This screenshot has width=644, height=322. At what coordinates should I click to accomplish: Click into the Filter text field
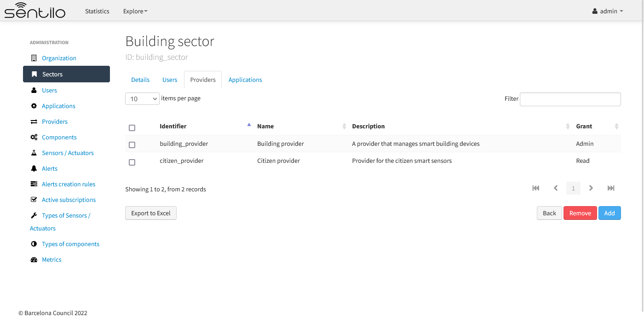570,99
